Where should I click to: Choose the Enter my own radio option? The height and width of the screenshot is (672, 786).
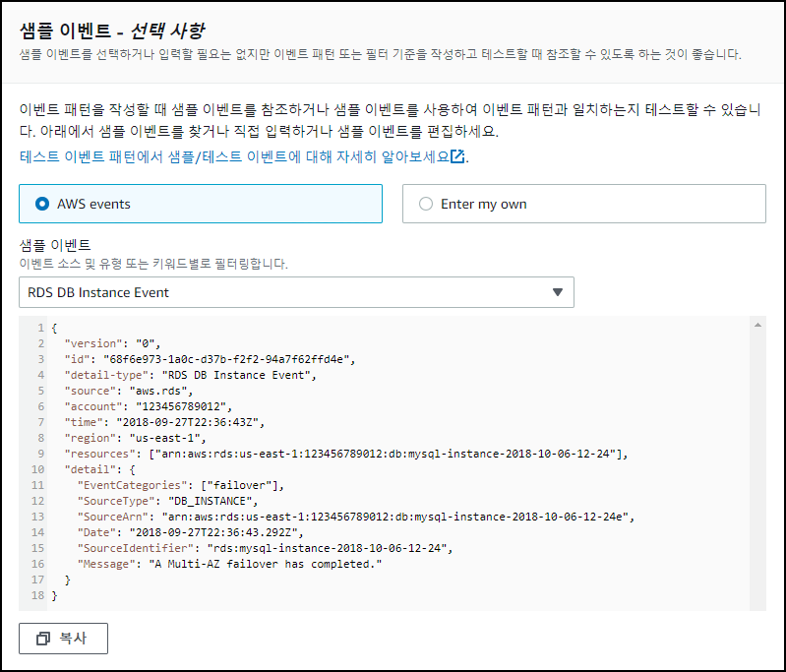click(584, 204)
